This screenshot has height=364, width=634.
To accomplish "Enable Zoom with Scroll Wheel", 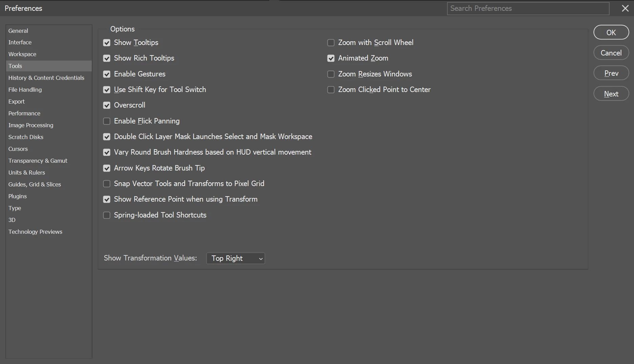I will [331, 43].
